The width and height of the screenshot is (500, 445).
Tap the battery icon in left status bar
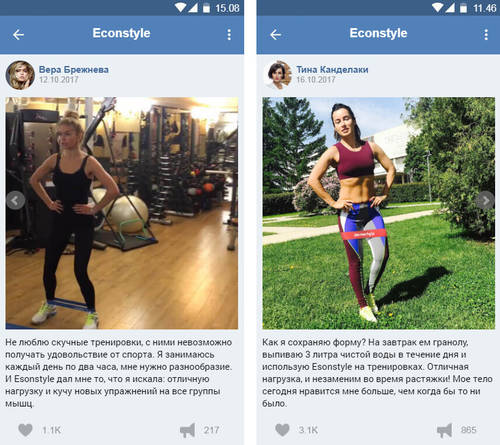click(x=207, y=8)
